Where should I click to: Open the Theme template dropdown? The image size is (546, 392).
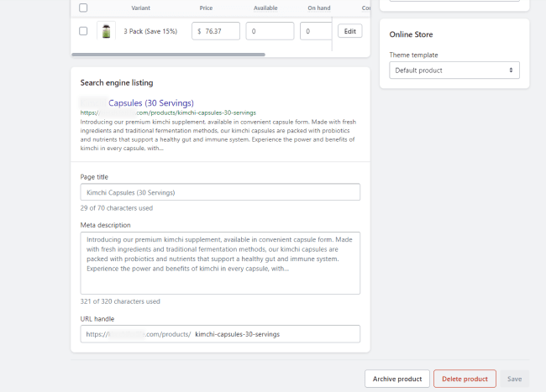click(x=454, y=71)
